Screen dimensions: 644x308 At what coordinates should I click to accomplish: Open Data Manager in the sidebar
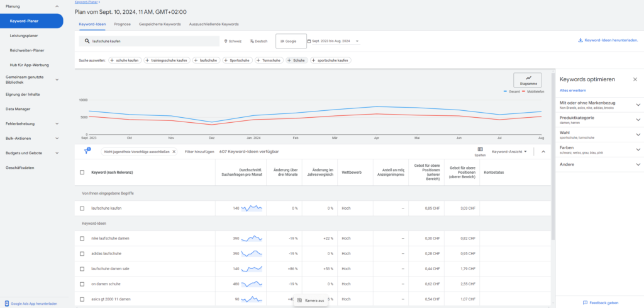point(18,109)
